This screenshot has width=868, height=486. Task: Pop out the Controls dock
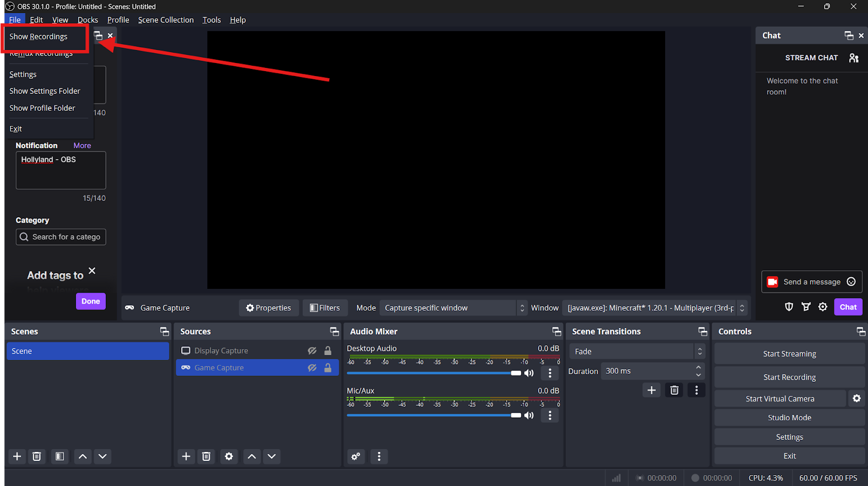[861, 331]
